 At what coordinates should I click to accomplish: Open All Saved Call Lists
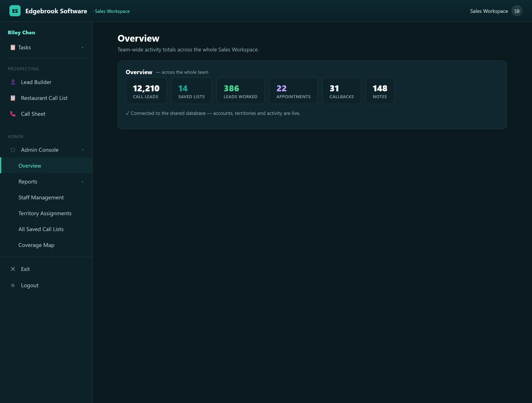click(46, 229)
